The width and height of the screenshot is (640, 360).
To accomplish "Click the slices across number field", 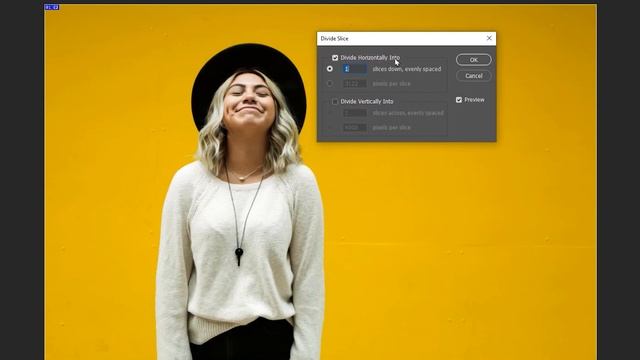I will (x=354, y=113).
